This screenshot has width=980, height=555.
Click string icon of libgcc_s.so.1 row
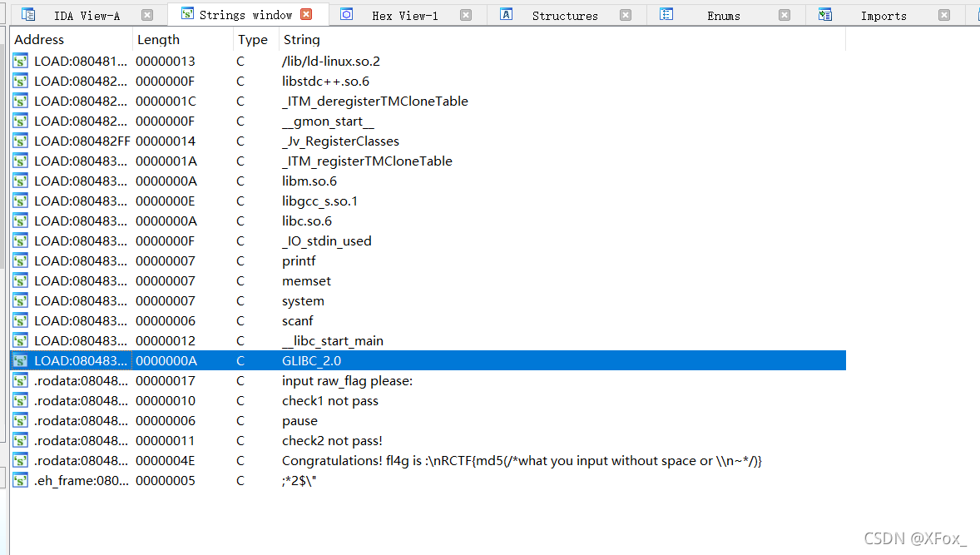tap(21, 201)
